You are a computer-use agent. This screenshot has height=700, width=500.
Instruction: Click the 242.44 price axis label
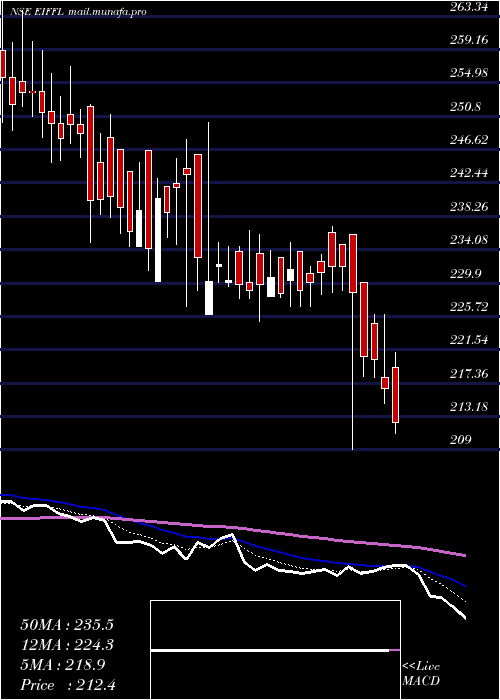click(469, 173)
